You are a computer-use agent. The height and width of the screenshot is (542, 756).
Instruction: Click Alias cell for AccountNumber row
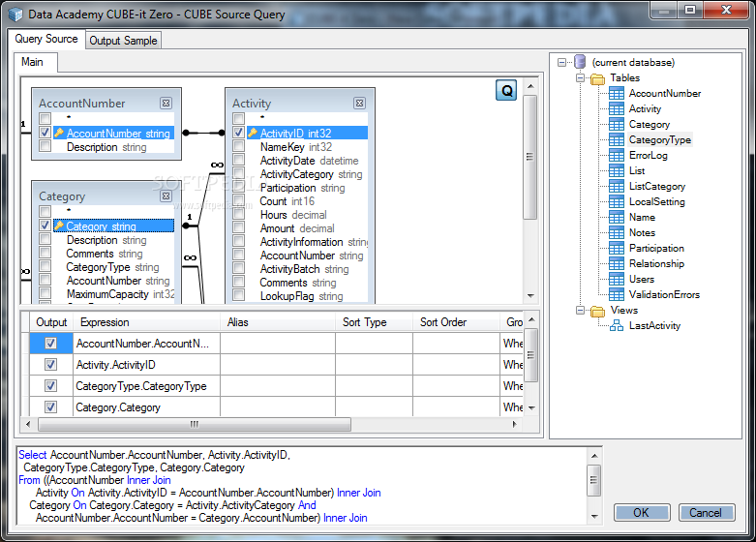pos(278,344)
